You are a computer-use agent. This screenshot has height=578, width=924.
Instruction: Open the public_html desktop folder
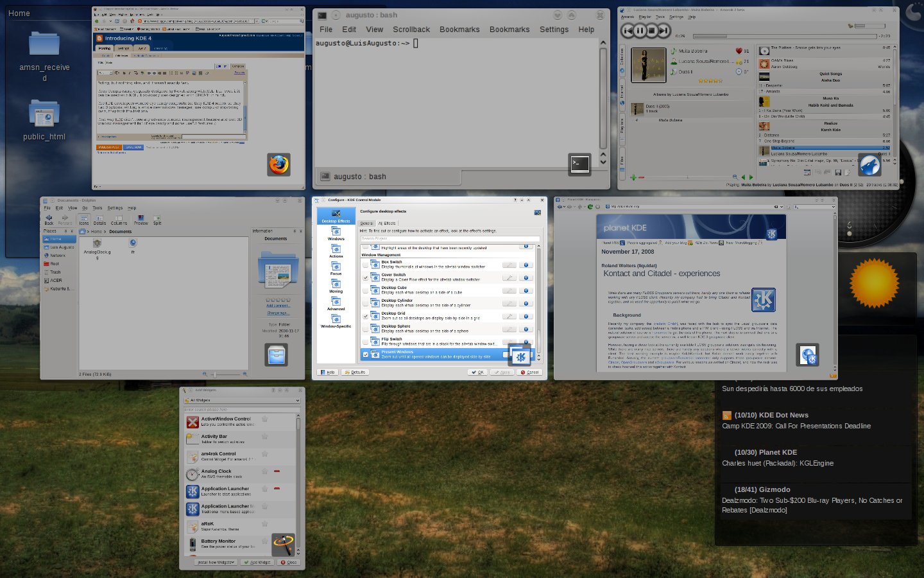pyautogui.click(x=44, y=119)
